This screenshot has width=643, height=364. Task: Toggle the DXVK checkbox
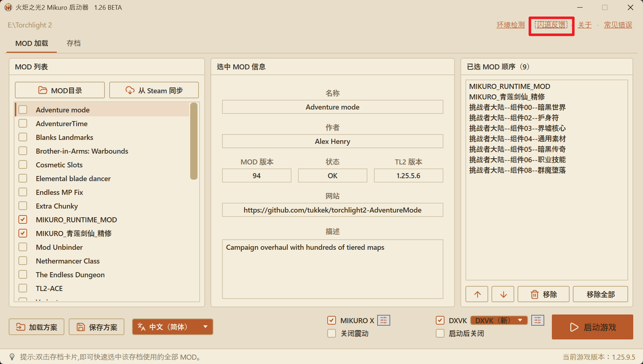[x=440, y=320]
